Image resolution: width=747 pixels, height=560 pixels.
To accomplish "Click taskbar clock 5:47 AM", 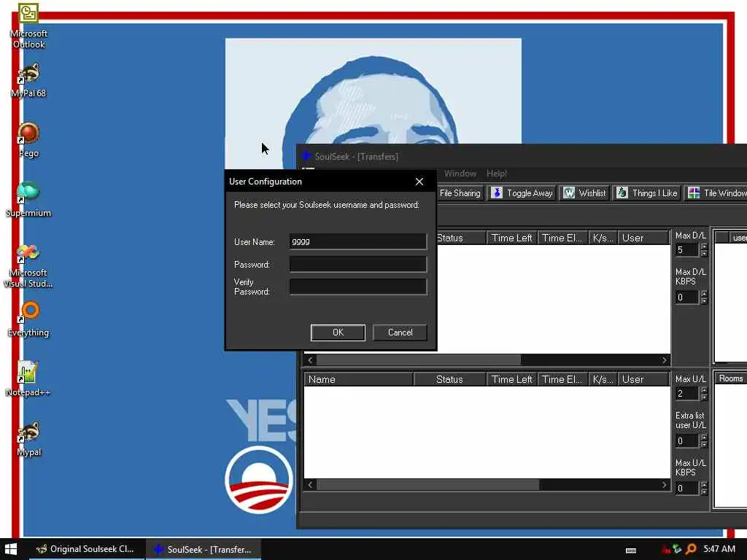I will pos(719,549).
